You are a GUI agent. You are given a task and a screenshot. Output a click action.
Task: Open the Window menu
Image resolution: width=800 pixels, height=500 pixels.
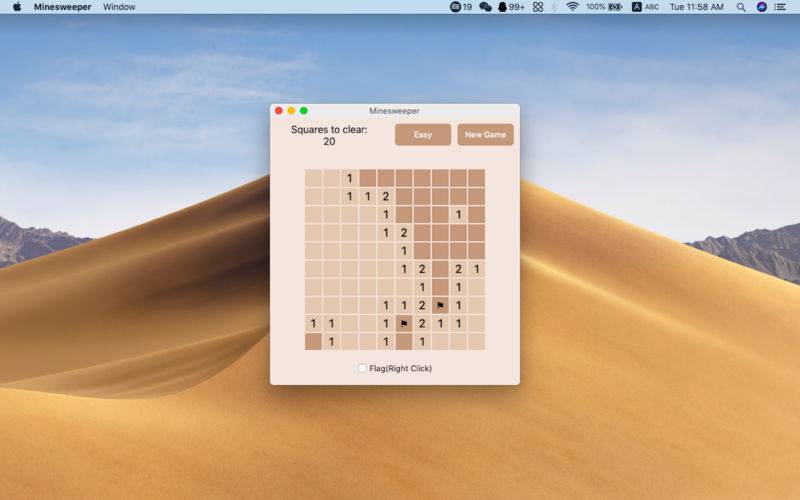(119, 7)
